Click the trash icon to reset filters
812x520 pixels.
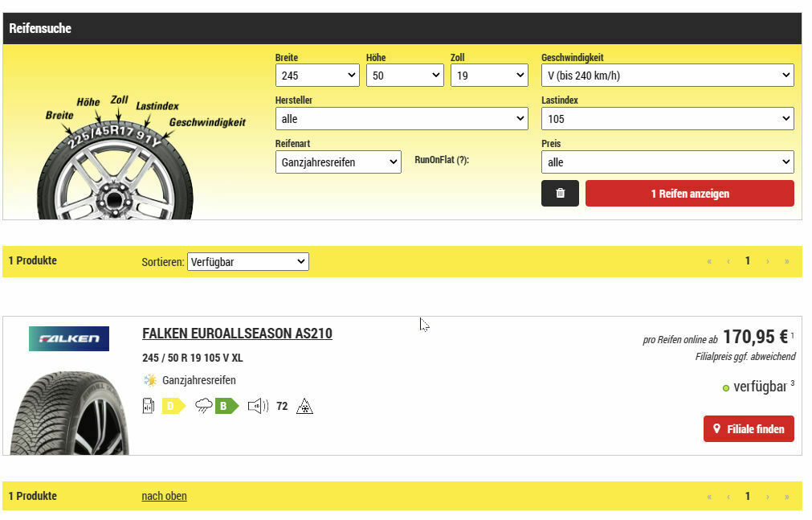pyautogui.click(x=560, y=194)
